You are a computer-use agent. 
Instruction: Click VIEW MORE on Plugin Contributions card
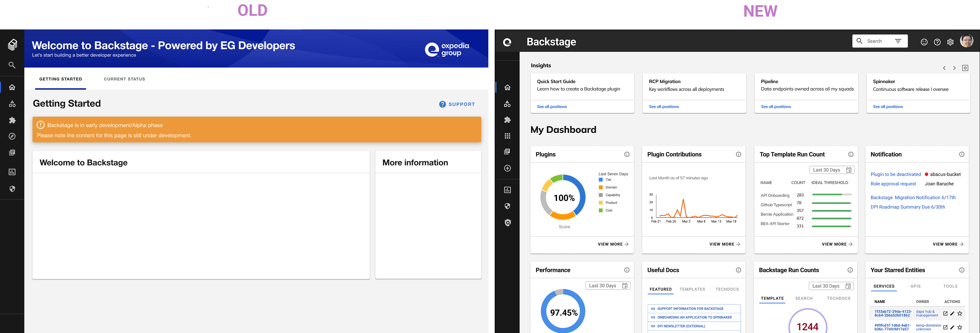click(725, 244)
